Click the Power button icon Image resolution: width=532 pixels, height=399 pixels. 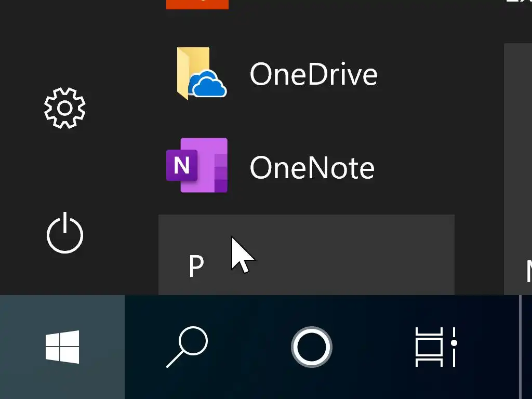coord(64,233)
